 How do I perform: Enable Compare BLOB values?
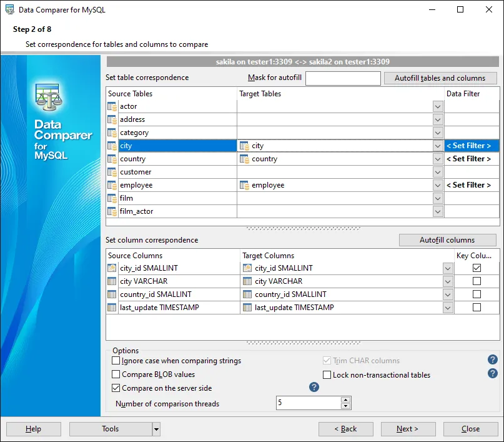tap(116, 374)
